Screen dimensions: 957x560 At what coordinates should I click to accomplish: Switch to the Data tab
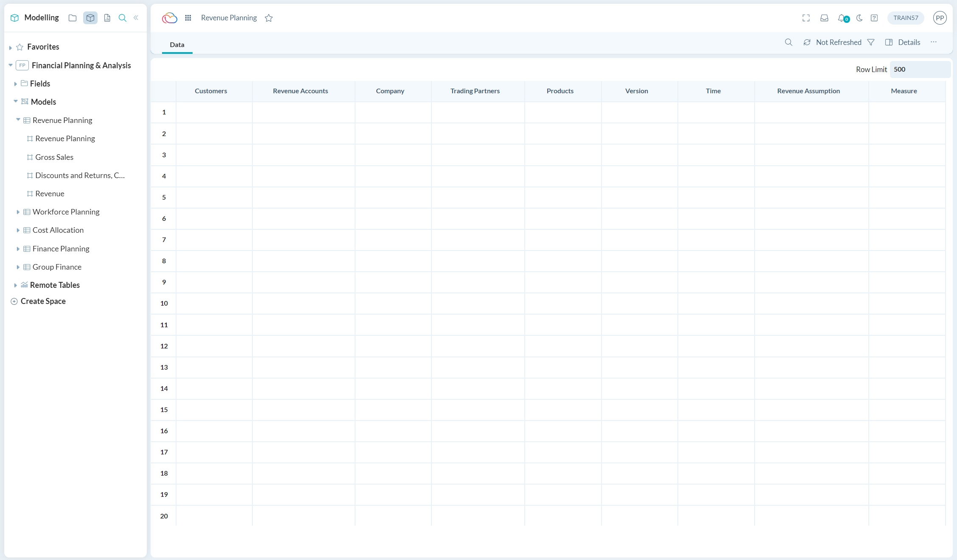tap(177, 45)
